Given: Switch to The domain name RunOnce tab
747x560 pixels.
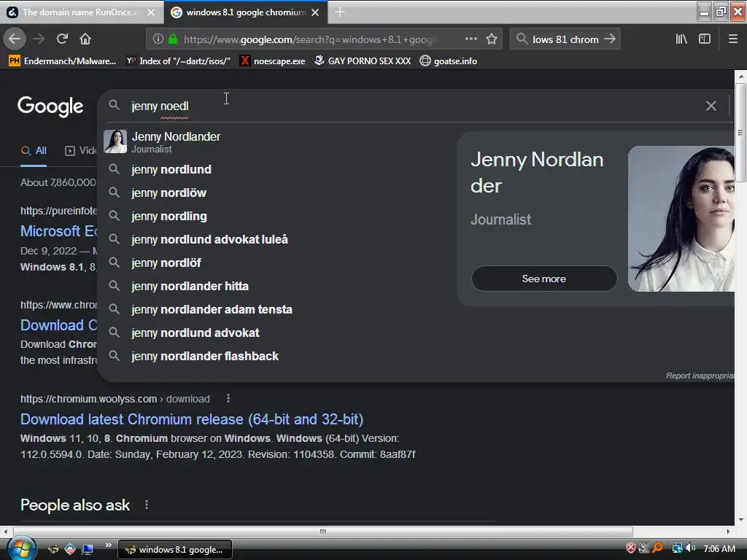Looking at the screenshot, I should pos(80,12).
